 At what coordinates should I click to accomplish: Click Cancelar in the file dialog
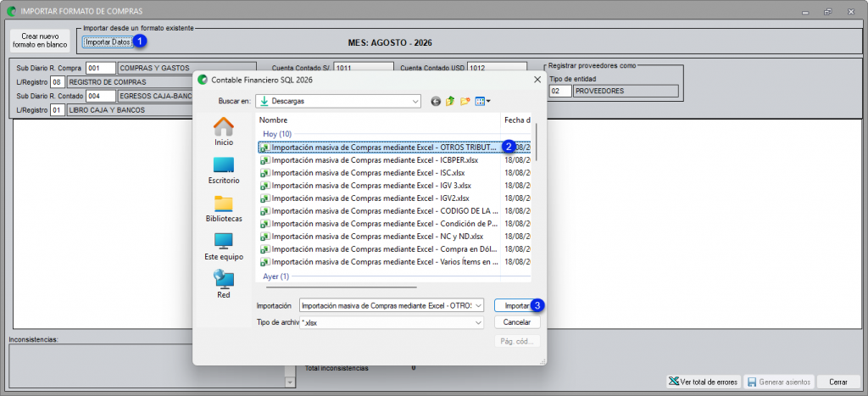(x=517, y=321)
